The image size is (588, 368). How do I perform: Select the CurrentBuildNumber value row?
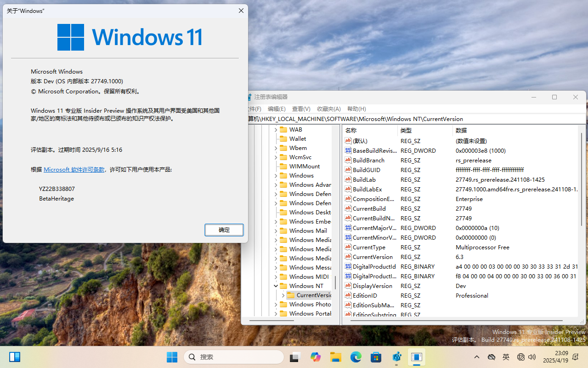pyautogui.click(x=461, y=218)
